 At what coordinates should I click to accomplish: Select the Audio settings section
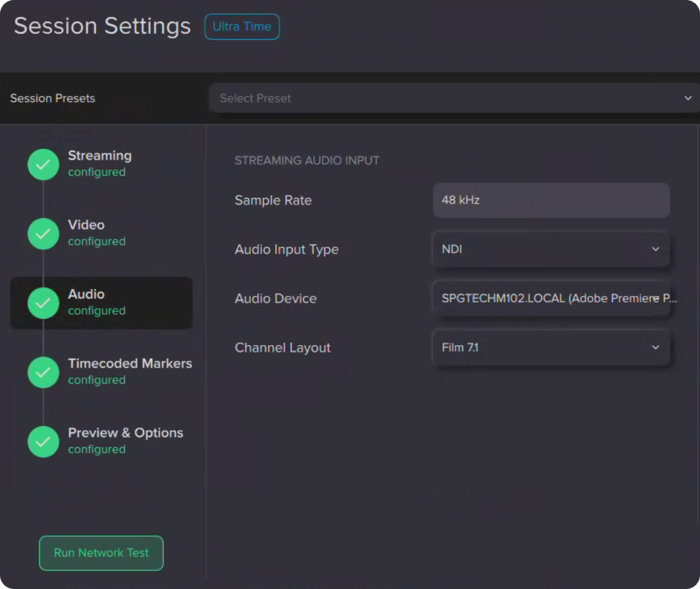(101, 303)
